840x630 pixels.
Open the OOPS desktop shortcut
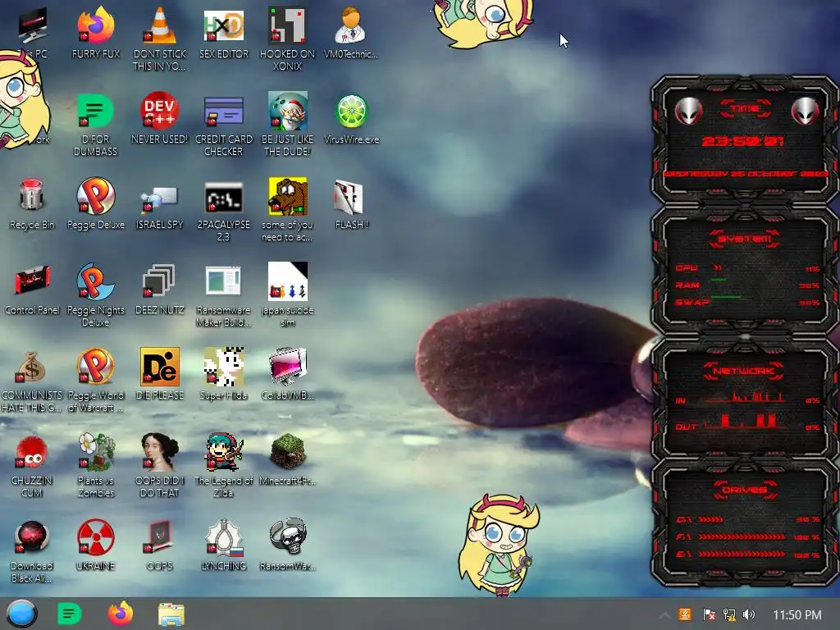(x=160, y=536)
